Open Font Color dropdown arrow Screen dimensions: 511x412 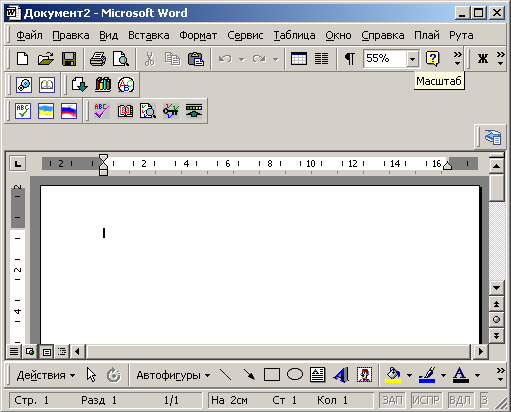478,376
